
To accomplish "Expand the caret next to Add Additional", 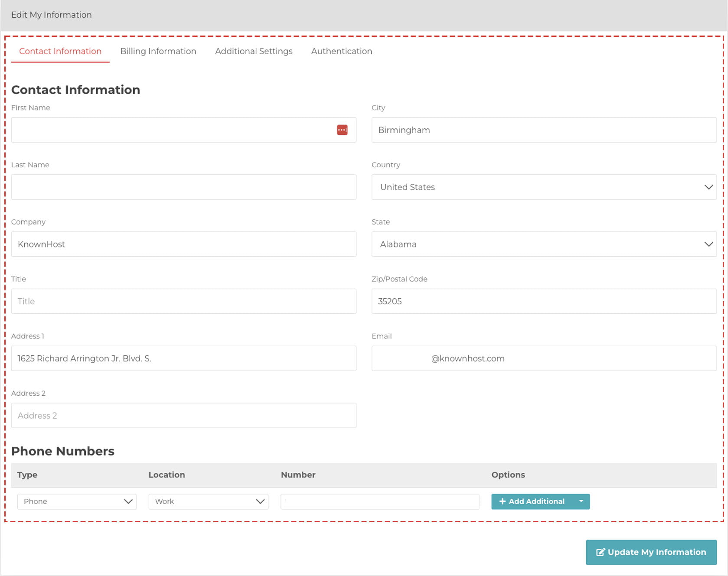I will pos(581,501).
